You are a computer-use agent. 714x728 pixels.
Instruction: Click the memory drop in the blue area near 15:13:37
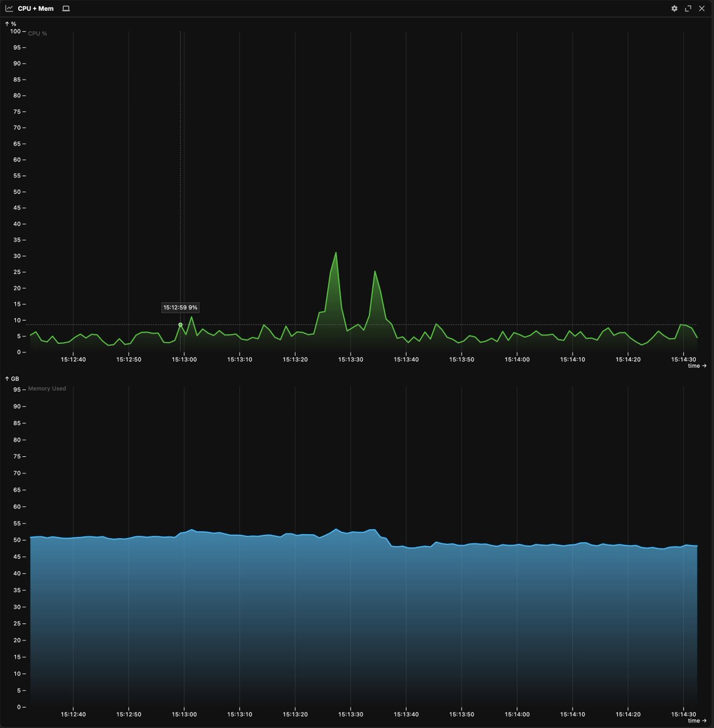pos(389,542)
